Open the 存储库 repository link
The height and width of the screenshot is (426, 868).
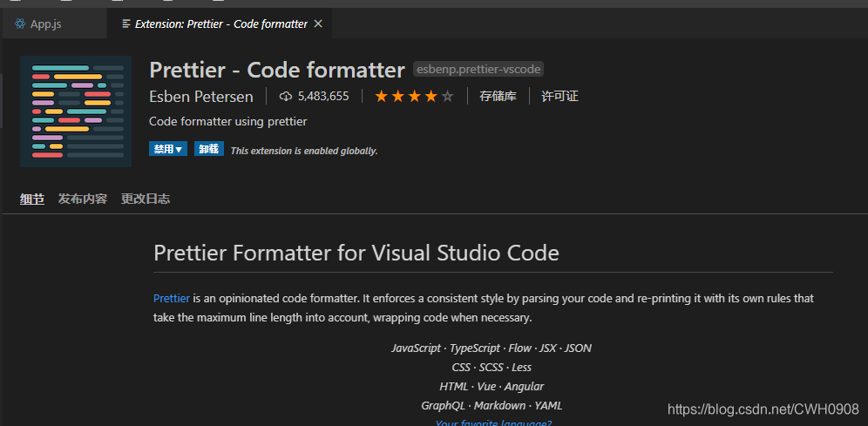click(498, 97)
